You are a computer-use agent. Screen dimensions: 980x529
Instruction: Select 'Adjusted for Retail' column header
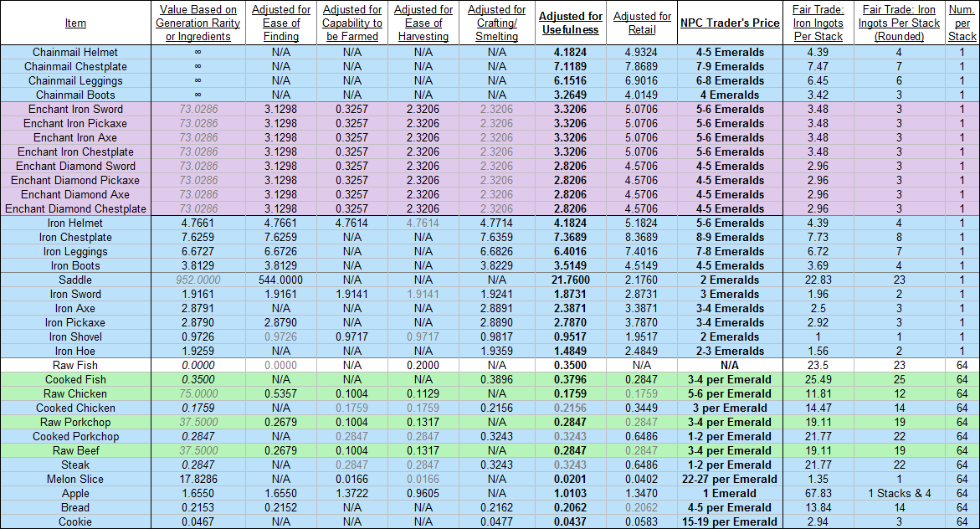click(x=642, y=23)
